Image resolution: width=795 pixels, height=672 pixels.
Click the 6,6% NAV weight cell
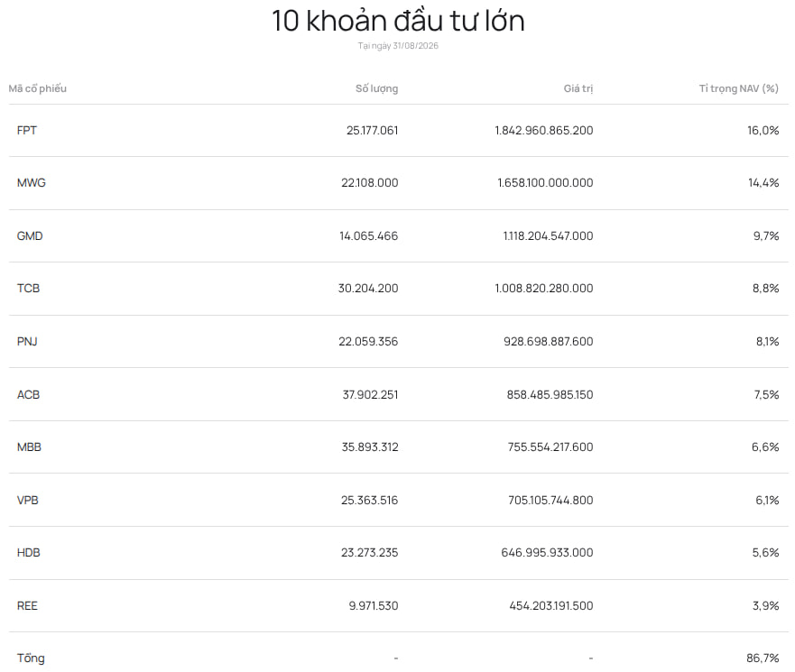click(765, 446)
